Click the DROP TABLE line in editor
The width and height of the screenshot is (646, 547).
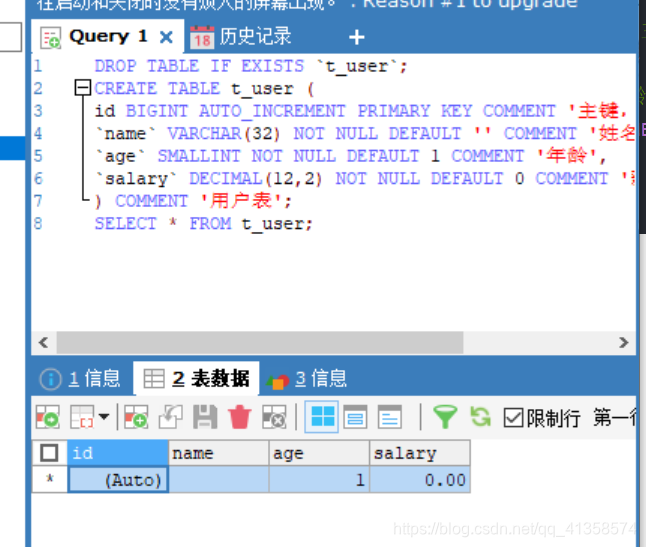click(x=251, y=66)
